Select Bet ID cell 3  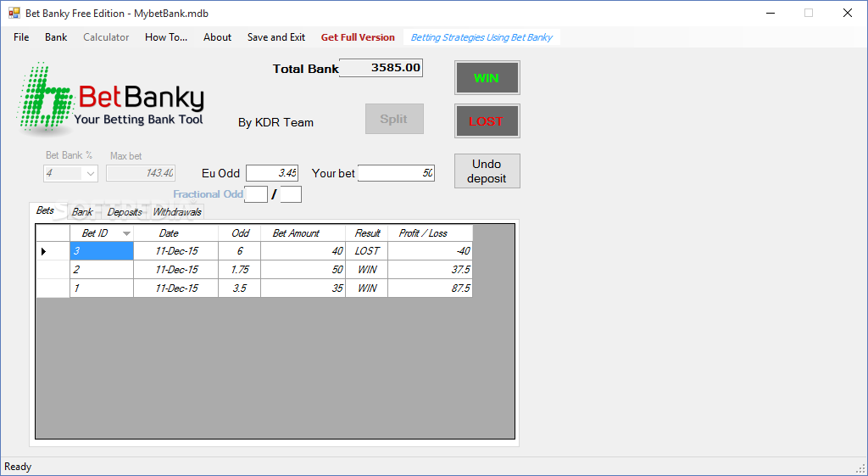102,251
